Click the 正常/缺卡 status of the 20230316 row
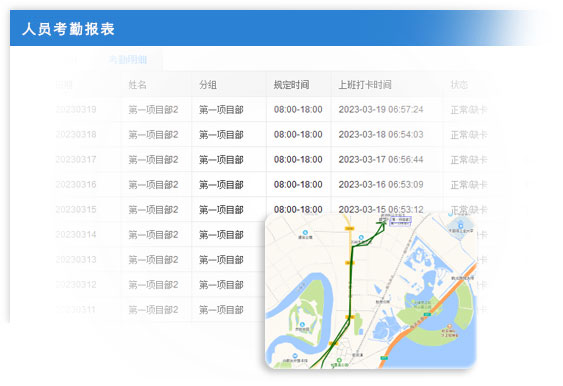563x386 pixels. [x=469, y=185]
